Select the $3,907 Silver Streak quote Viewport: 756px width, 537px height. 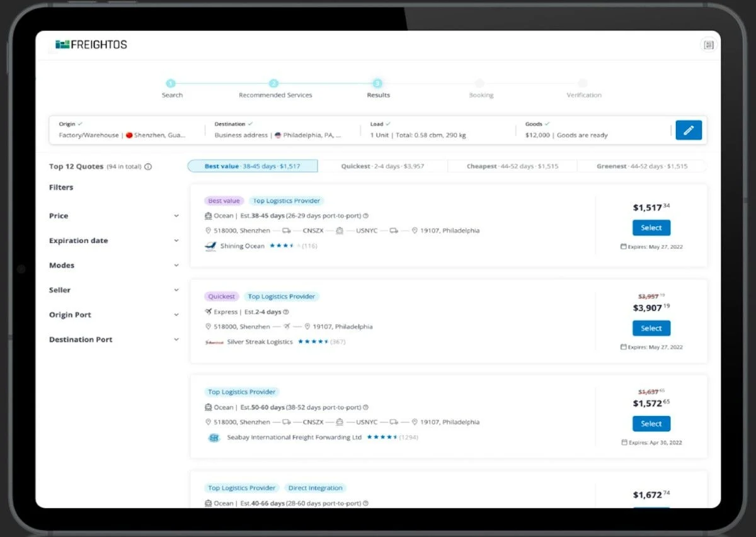pyautogui.click(x=651, y=328)
